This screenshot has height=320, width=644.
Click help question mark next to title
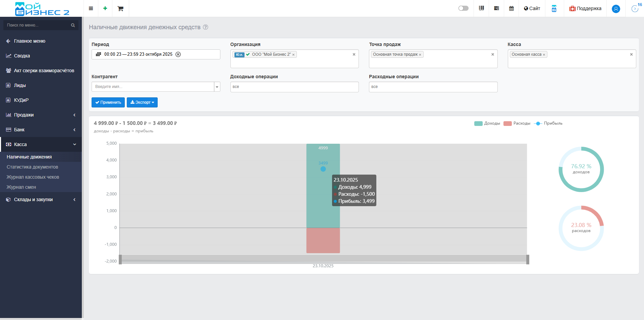pos(206,27)
